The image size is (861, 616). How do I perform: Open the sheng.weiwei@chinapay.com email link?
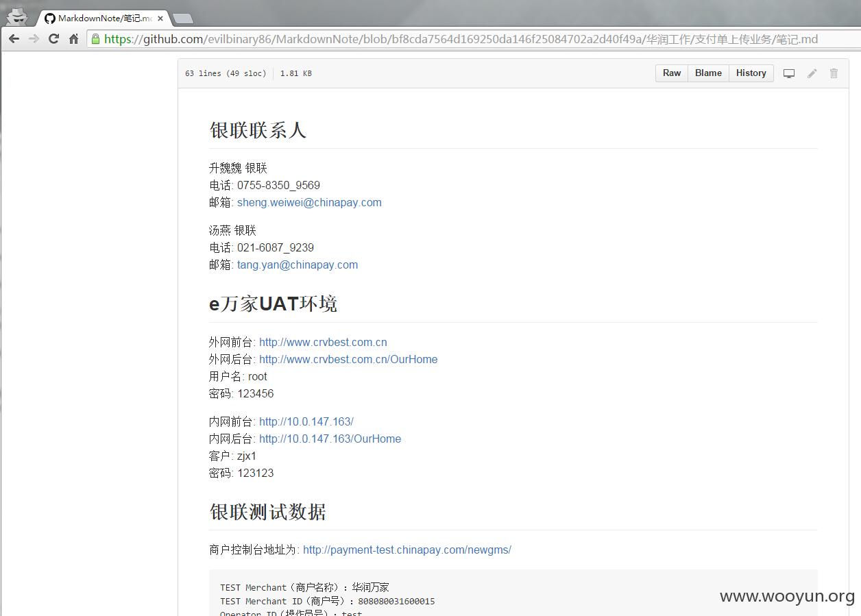[309, 202]
